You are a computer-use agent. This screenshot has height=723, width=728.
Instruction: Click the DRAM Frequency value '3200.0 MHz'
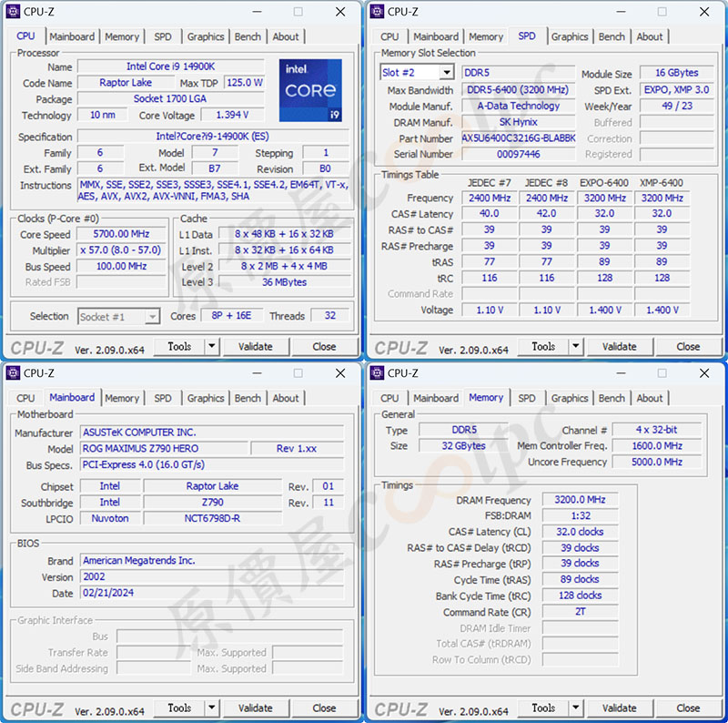coord(580,500)
